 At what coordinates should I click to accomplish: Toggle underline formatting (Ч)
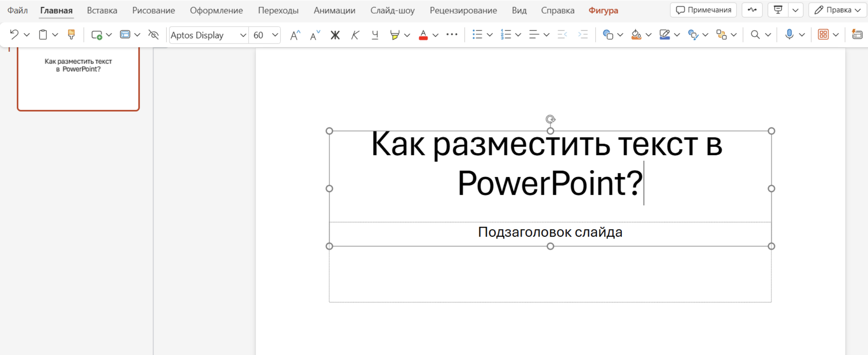pos(375,35)
